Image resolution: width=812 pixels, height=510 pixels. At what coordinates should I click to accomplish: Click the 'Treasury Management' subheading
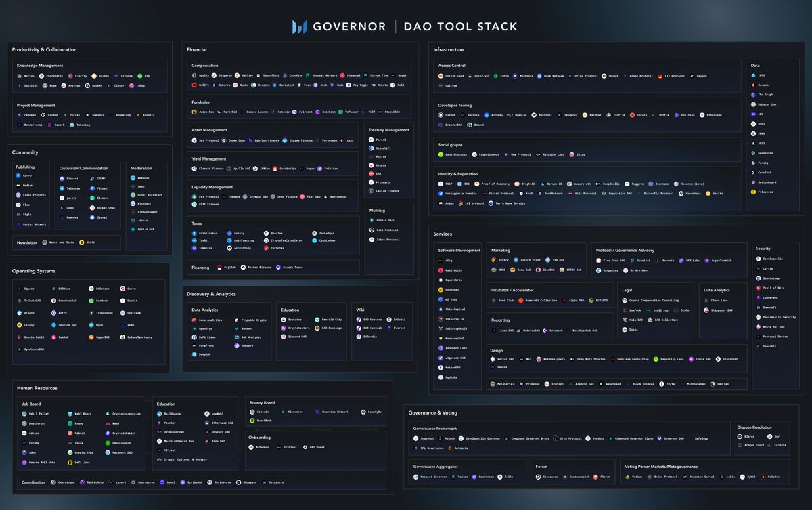pos(389,129)
